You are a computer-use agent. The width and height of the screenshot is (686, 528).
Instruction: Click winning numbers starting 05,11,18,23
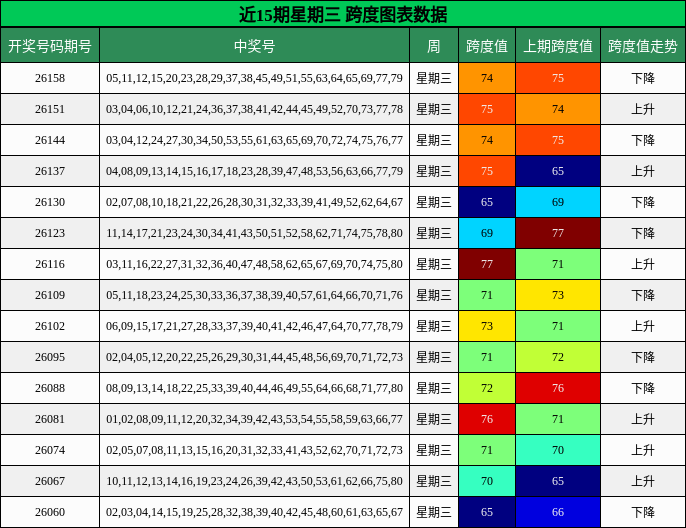(x=254, y=295)
